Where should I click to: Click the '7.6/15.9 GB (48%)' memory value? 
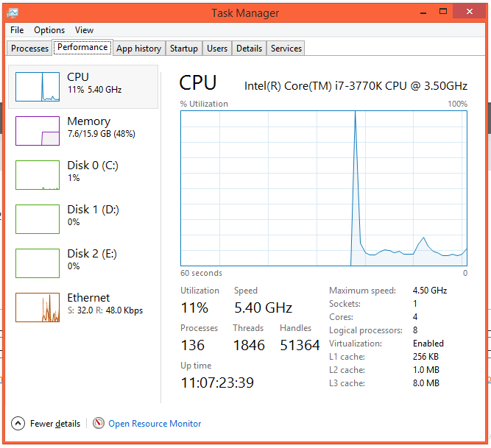tap(102, 134)
